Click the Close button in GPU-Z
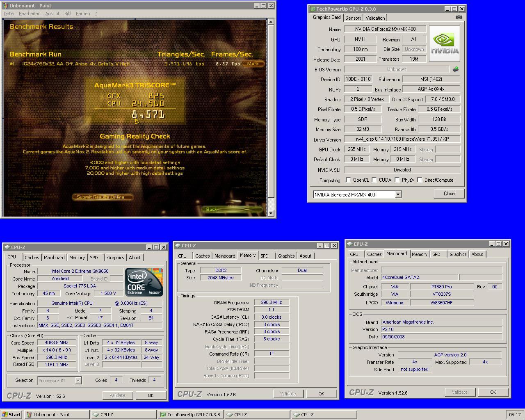This screenshot has width=525, height=420. [x=449, y=194]
